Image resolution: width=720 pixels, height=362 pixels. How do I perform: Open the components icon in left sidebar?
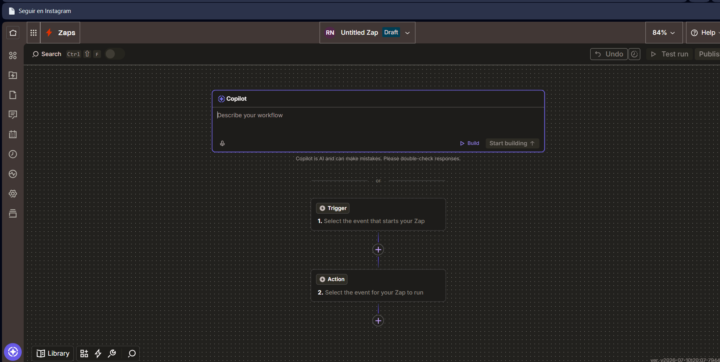click(x=13, y=56)
